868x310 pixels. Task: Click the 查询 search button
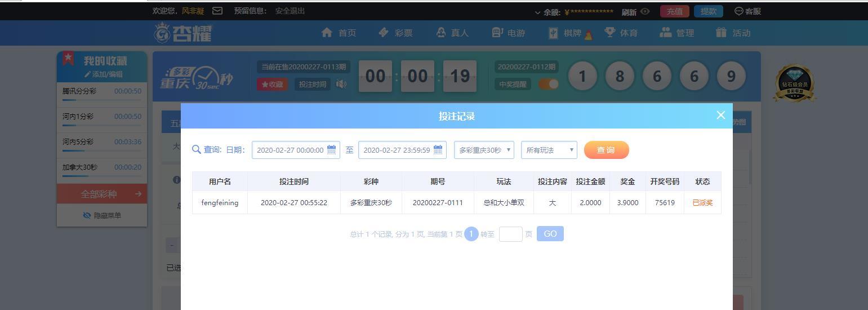click(x=607, y=150)
